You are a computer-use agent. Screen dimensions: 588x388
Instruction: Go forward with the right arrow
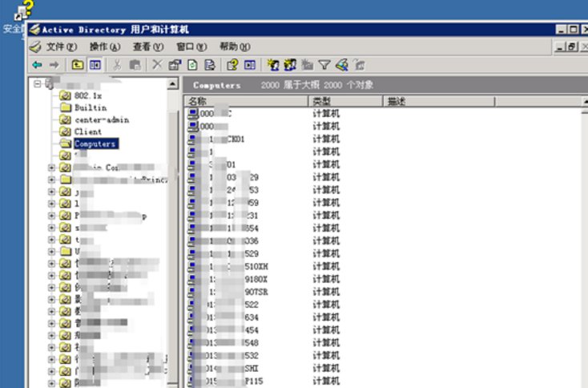pos(54,65)
